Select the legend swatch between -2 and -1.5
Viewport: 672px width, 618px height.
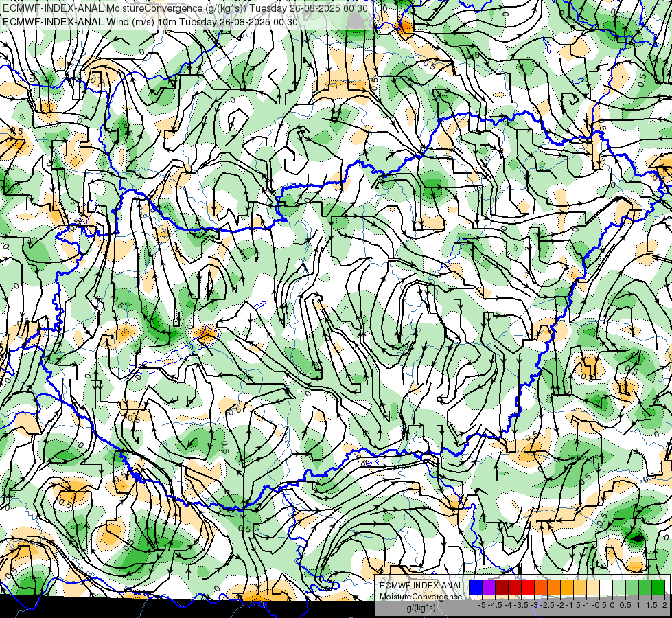click(x=566, y=588)
